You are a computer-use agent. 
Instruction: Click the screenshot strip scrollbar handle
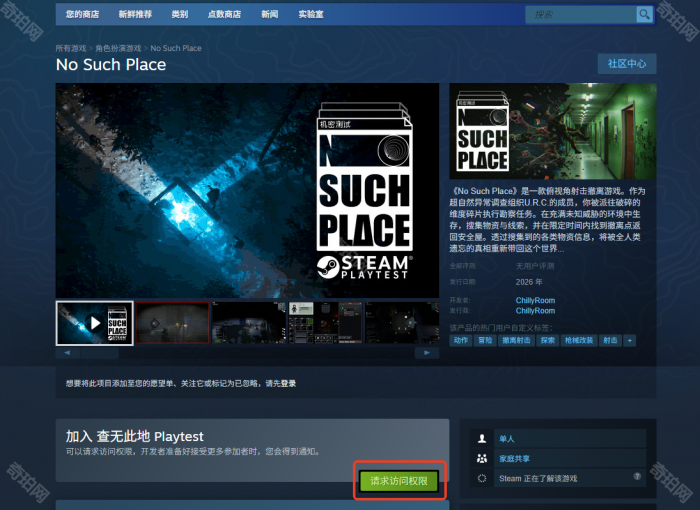coord(100,353)
